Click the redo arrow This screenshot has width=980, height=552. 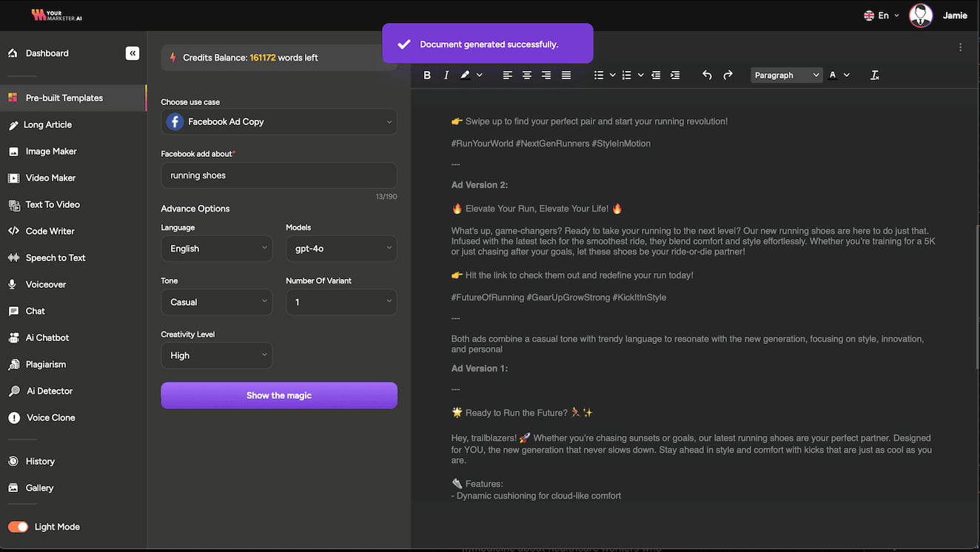(x=728, y=75)
